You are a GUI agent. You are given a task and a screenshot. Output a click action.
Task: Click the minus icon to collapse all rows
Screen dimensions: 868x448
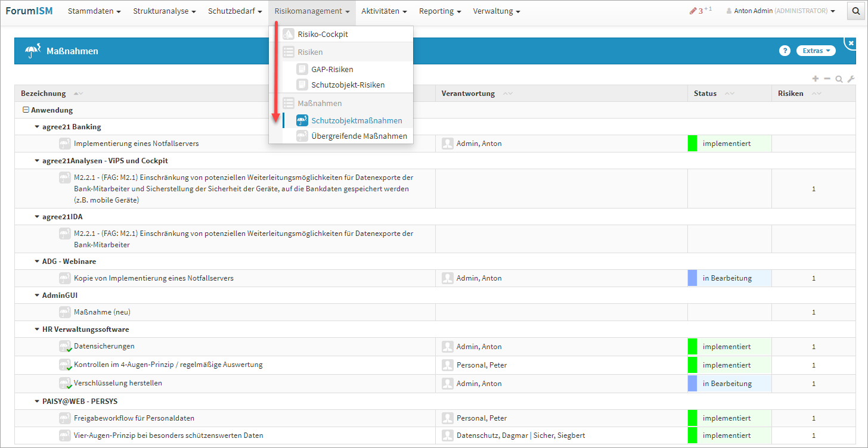(x=827, y=79)
